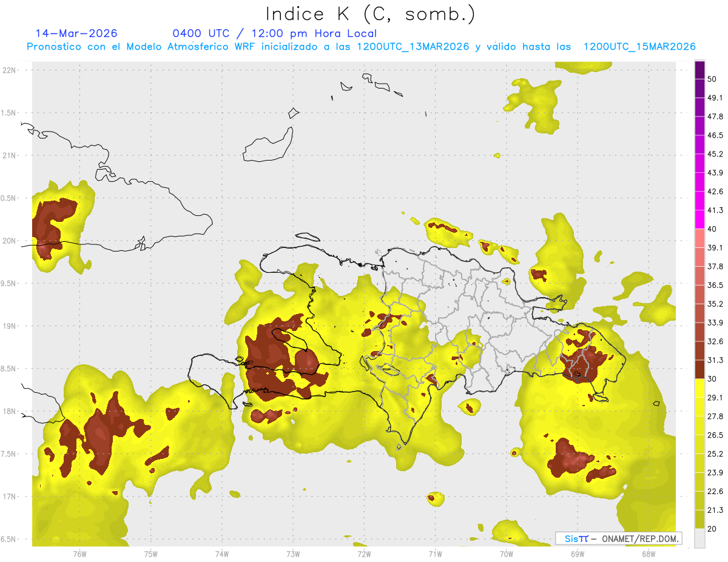Screen dimensions: 728x562
Task: Pick the magenta swatch between 41.3 and 42.6
Action: pyautogui.click(x=699, y=201)
